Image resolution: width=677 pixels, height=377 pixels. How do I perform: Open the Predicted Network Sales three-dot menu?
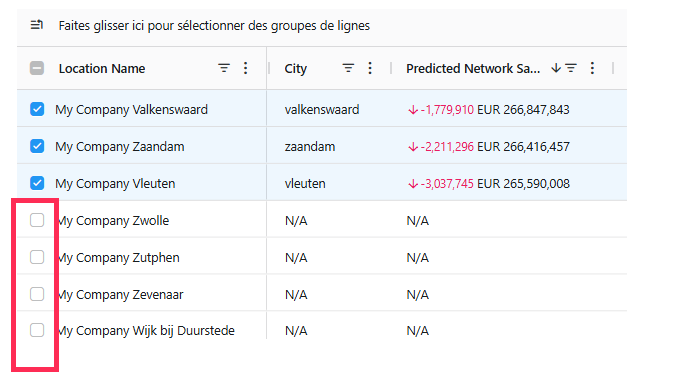point(592,68)
